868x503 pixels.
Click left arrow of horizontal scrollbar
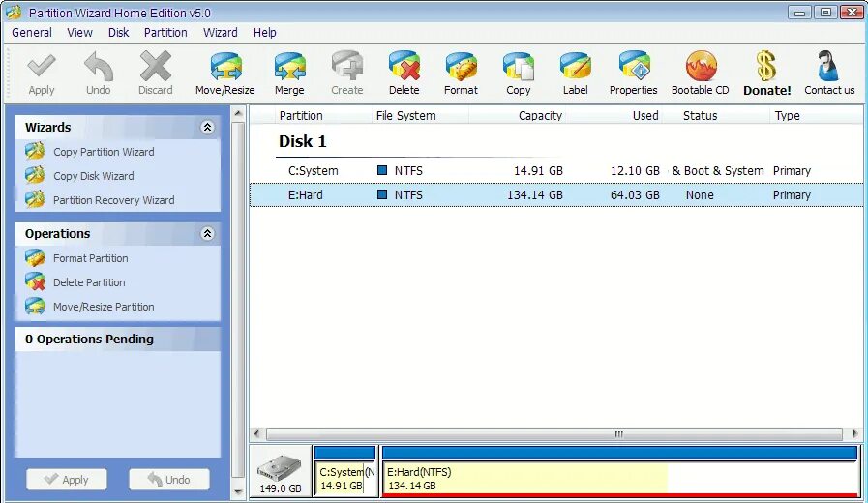point(256,434)
